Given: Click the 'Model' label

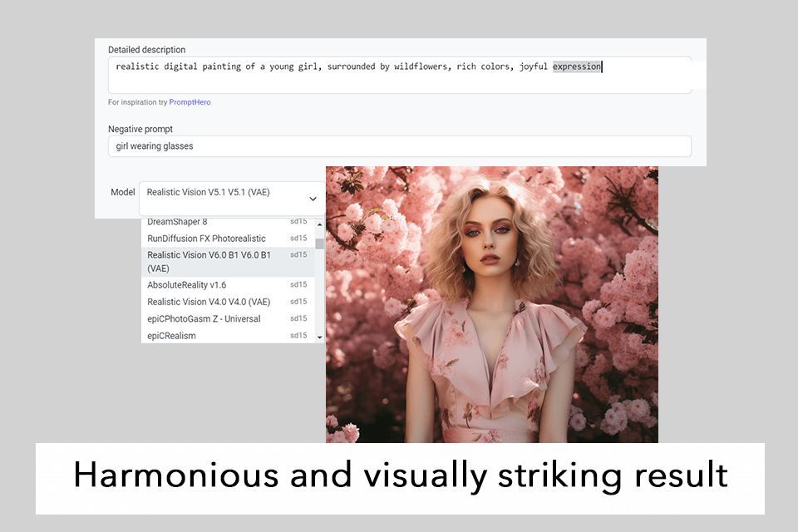Looking at the screenshot, I should (123, 193).
